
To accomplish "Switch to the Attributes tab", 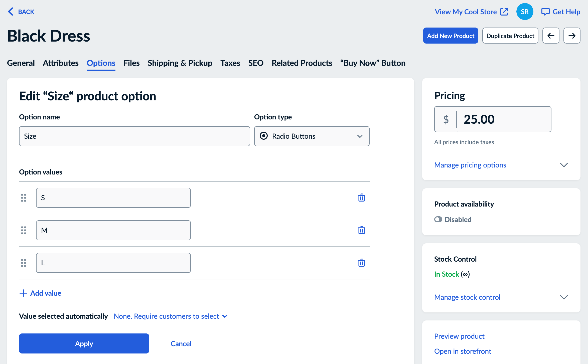I will pyautogui.click(x=61, y=63).
